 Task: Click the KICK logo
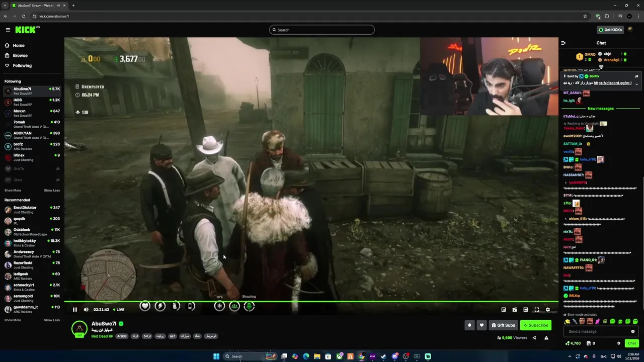click(x=27, y=30)
